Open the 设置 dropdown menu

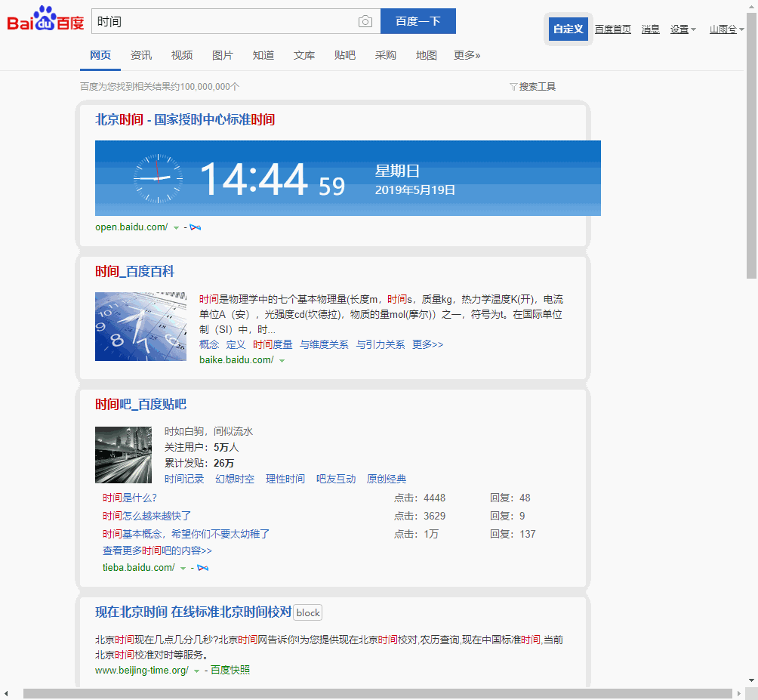tap(683, 29)
